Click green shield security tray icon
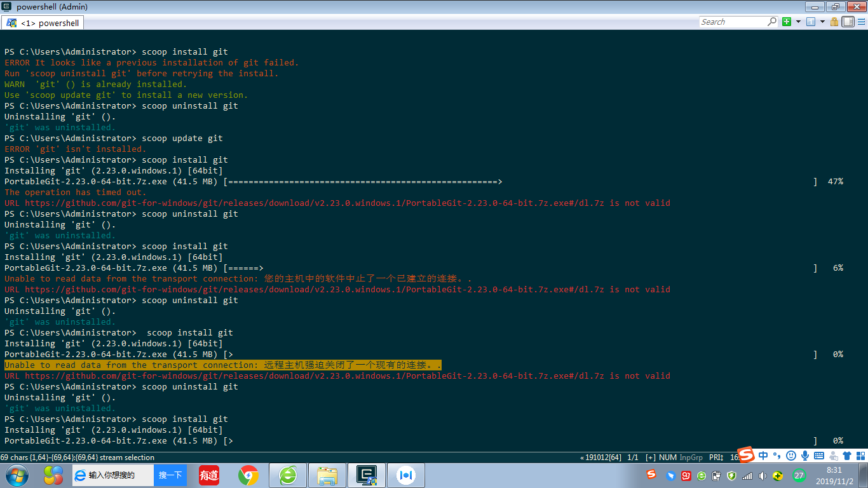 pos(732,475)
